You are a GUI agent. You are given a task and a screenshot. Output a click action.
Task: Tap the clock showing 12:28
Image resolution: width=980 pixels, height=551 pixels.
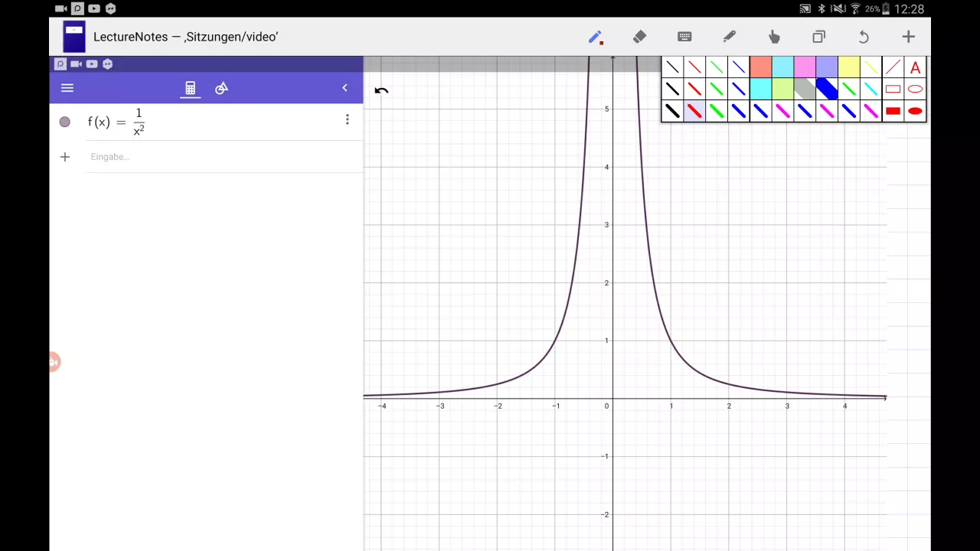point(910,9)
